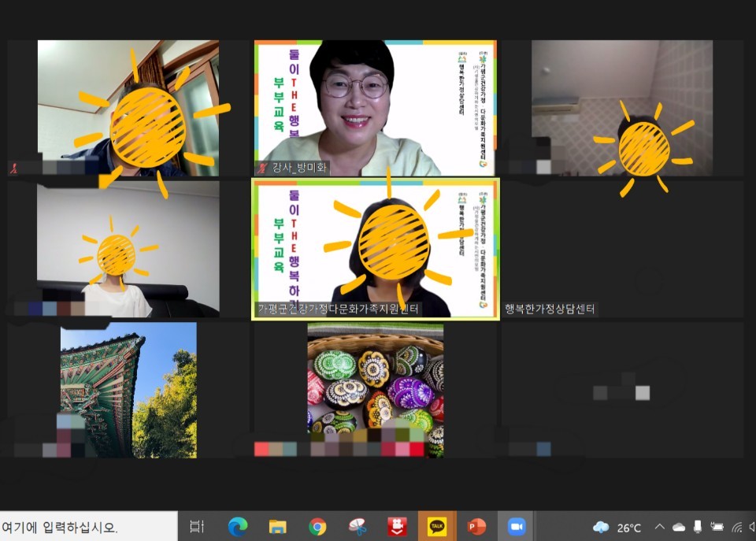Image resolution: width=756 pixels, height=541 pixels.
Task: Type in the Windows search box
Action: 87,528
